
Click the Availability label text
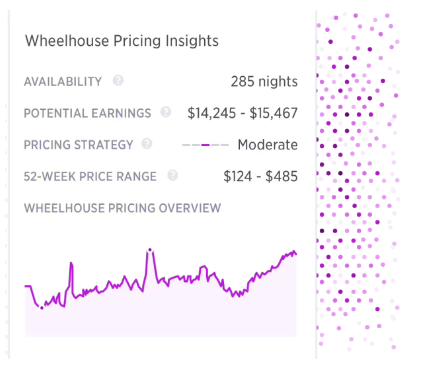coord(63,81)
